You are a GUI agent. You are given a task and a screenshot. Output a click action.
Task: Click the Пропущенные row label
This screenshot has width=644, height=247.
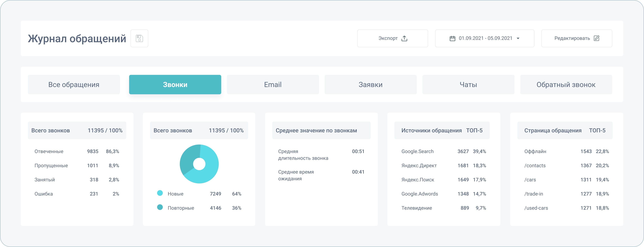[51, 166]
